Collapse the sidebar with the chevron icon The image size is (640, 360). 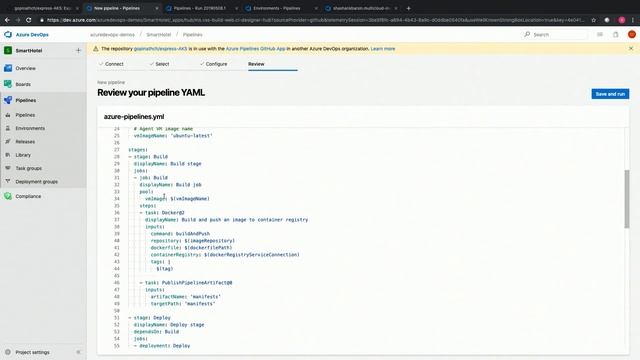78,352
